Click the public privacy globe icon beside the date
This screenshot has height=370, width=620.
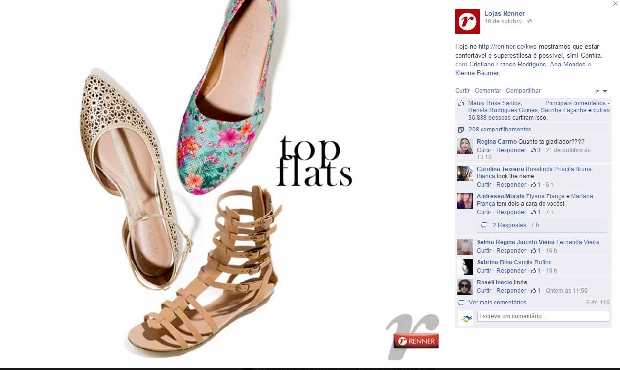529,21
